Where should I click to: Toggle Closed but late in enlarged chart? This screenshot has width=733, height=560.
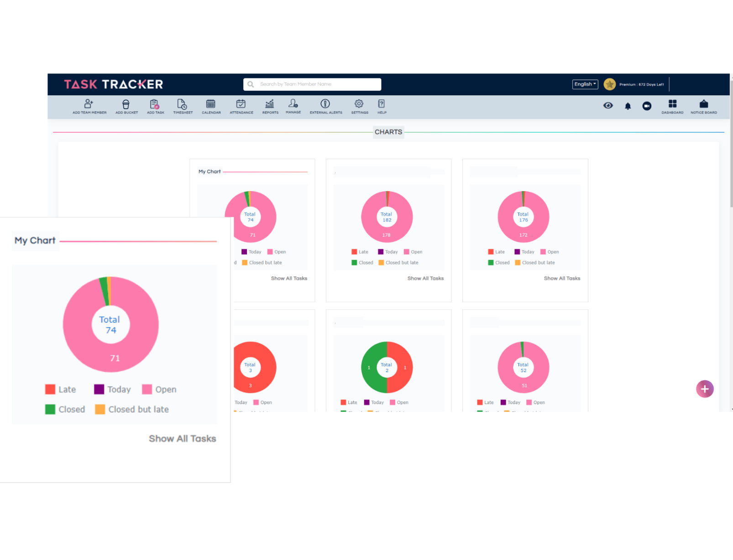[x=132, y=410]
